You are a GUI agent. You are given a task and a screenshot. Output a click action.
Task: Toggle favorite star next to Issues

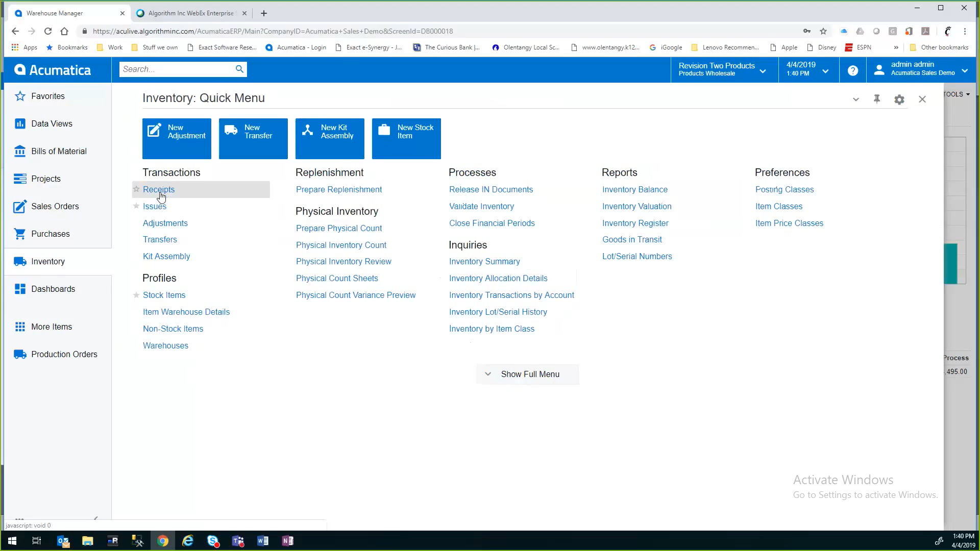(136, 206)
